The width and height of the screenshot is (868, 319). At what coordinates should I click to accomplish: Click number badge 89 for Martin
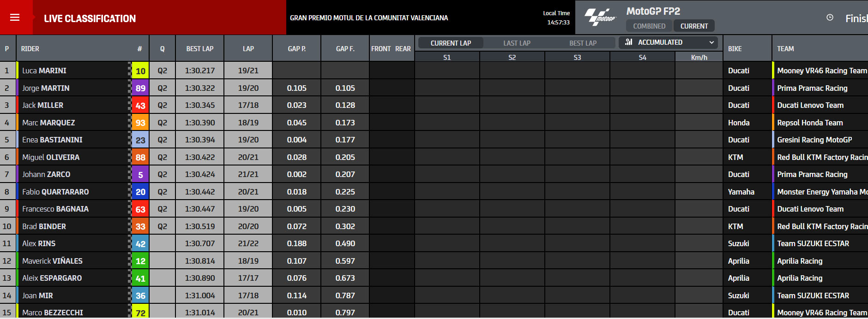(x=140, y=88)
